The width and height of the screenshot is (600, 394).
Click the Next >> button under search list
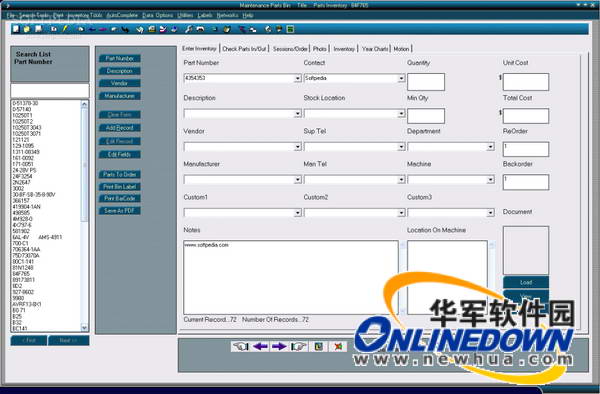pyautogui.click(x=68, y=340)
